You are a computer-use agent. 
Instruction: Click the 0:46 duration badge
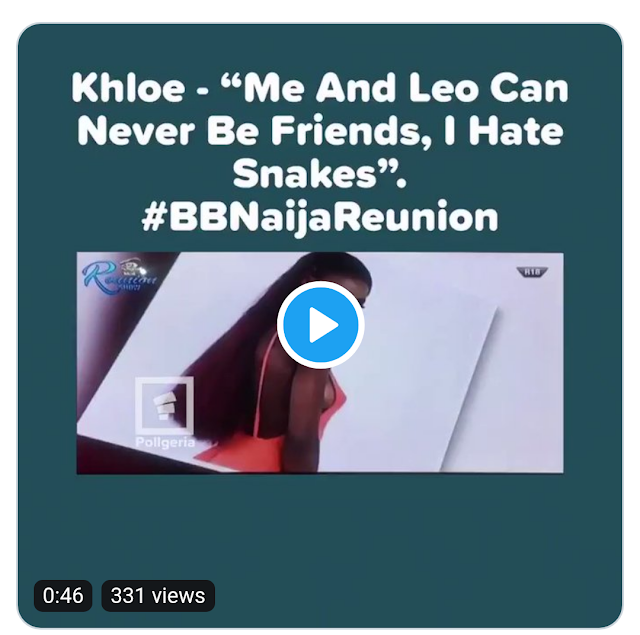click(x=63, y=596)
